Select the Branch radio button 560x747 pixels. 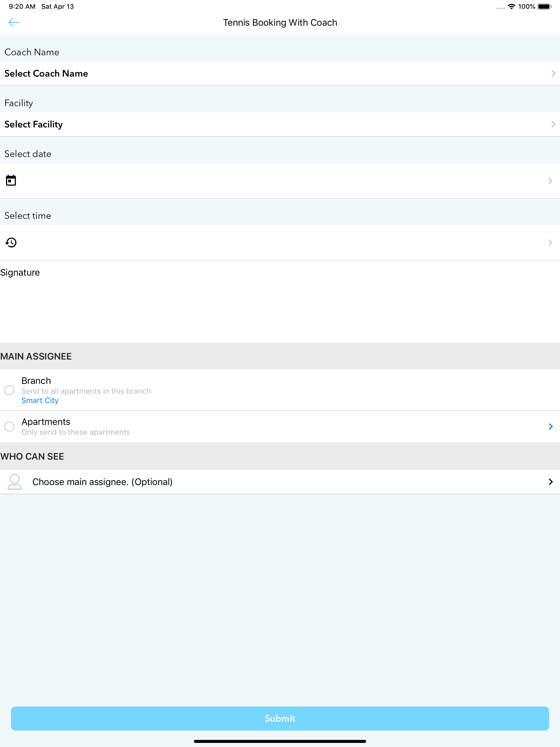point(10,390)
